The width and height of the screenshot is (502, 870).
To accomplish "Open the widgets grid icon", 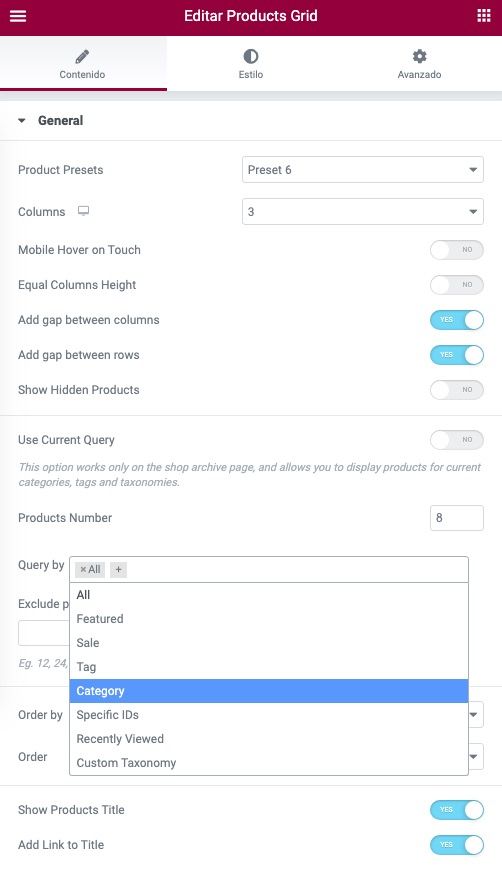I will tap(484, 16).
